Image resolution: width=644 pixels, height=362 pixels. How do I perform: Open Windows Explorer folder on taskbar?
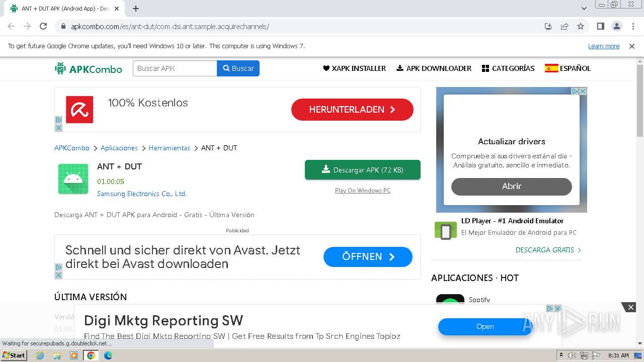(57, 355)
